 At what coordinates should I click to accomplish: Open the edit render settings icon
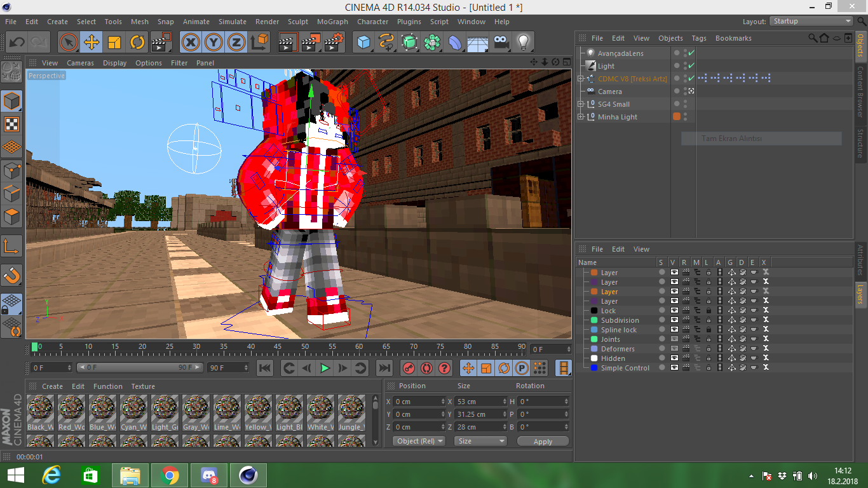click(334, 43)
